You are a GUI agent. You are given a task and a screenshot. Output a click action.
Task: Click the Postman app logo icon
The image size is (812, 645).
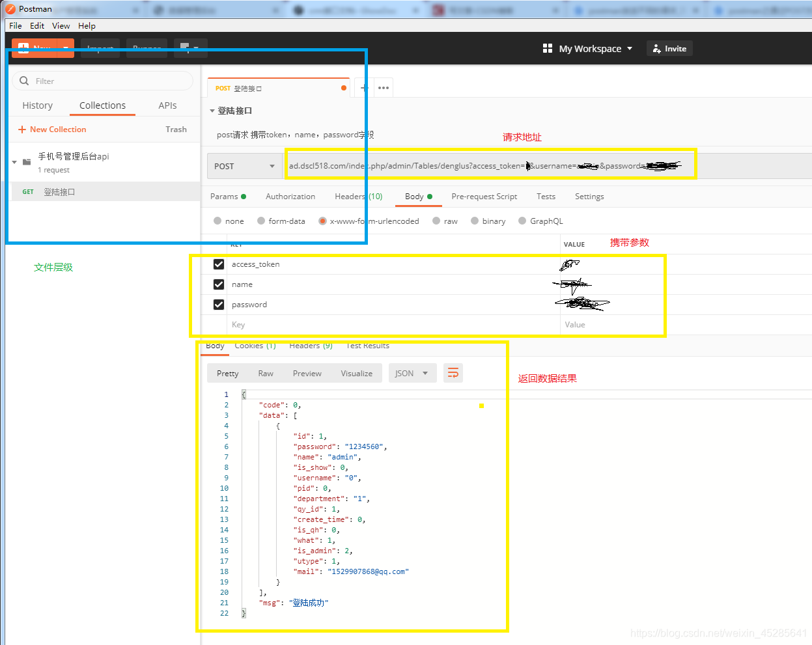click(x=10, y=8)
